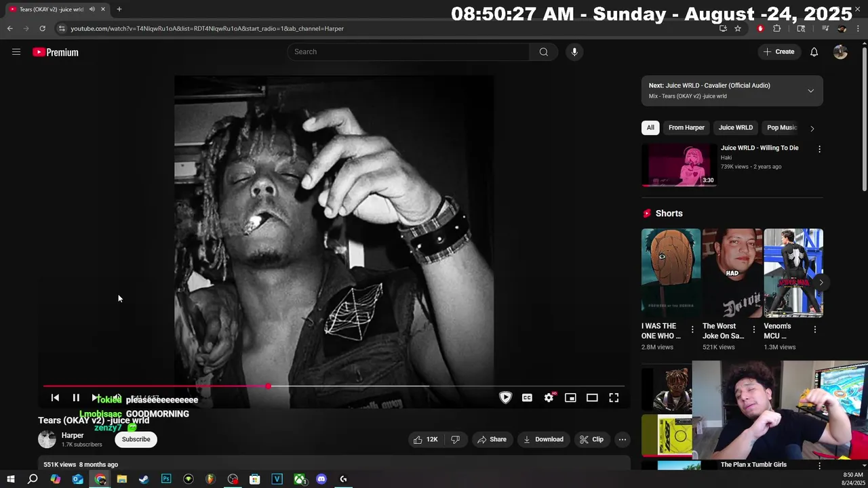Screen dimensions: 868x488
Task: Open the player settings gear
Action: (x=549, y=398)
